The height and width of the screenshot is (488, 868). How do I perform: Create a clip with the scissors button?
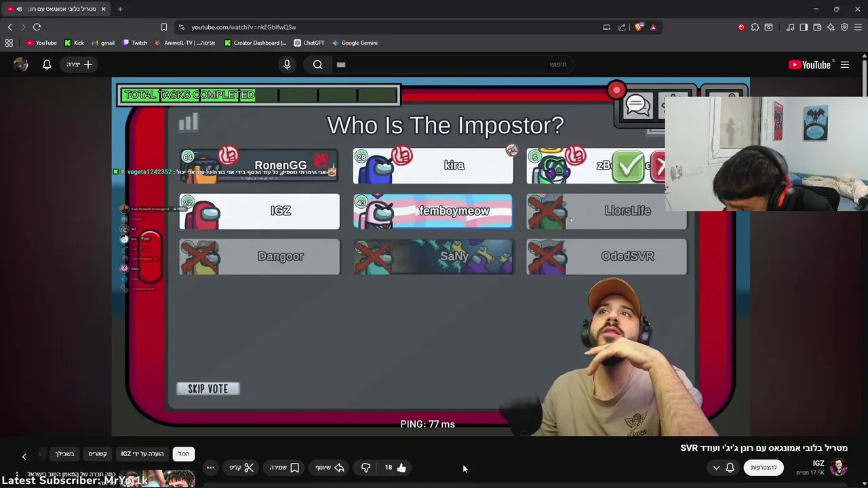[x=241, y=468]
